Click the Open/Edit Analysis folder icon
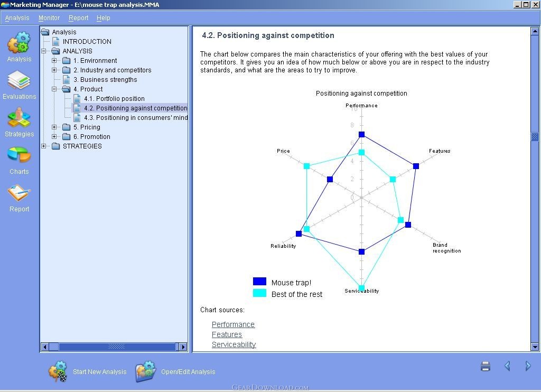541x392 pixels. [146, 371]
